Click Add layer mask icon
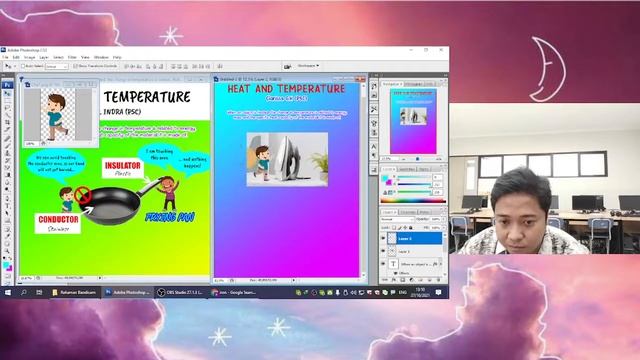The image size is (640, 360). (403, 280)
